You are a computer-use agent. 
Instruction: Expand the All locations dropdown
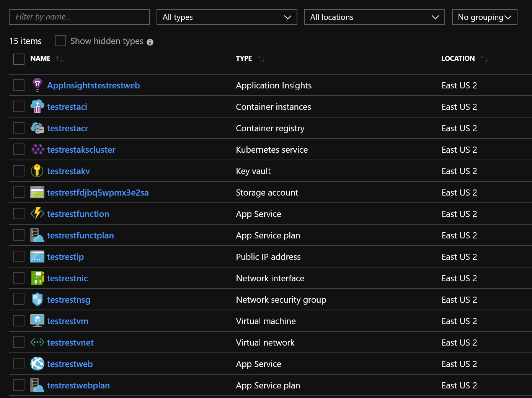click(375, 17)
